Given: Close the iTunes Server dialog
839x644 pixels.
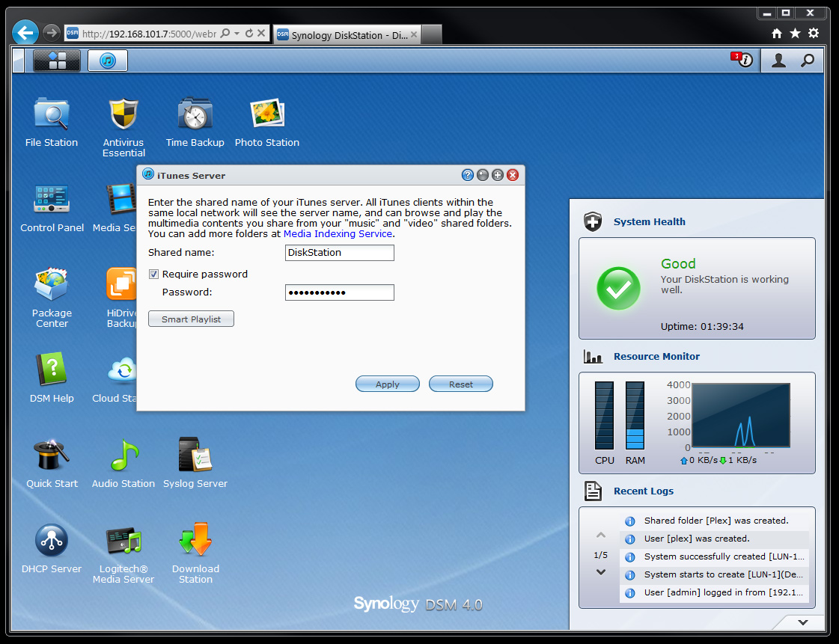Looking at the screenshot, I should coord(513,175).
